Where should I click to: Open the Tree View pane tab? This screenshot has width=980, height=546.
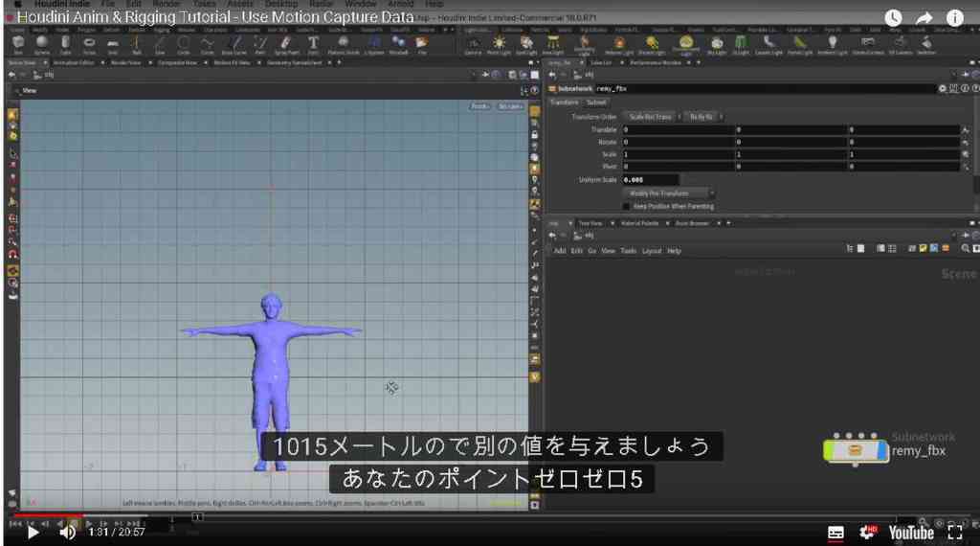pos(590,223)
